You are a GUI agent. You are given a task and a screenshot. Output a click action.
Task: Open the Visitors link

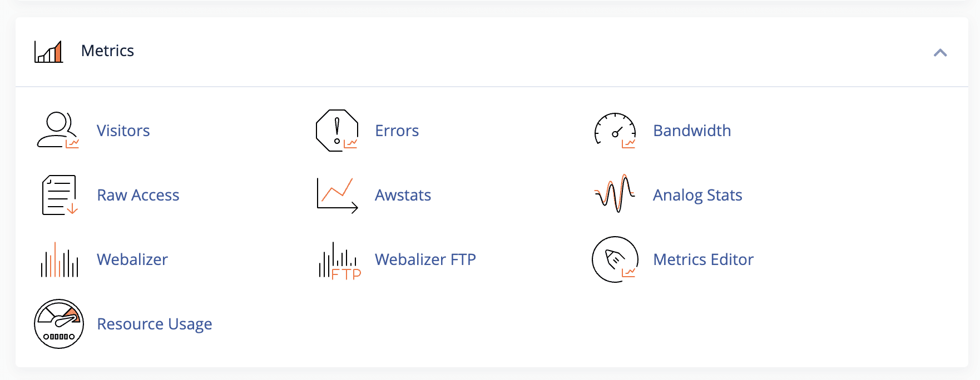[x=123, y=131]
